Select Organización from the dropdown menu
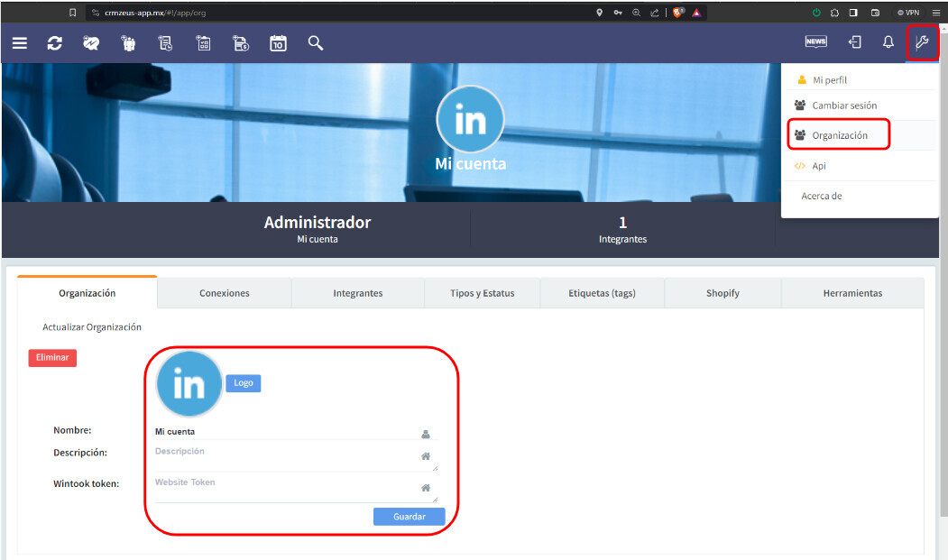 (839, 135)
